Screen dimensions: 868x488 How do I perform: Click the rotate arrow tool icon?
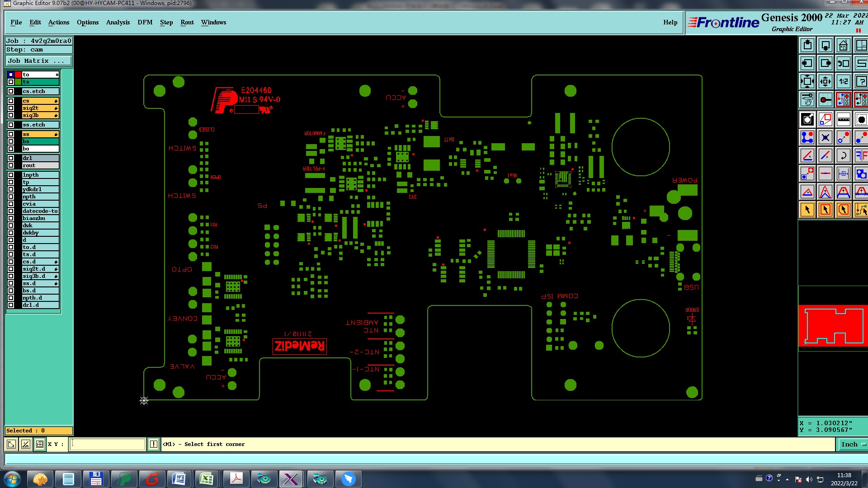pos(843,156)
